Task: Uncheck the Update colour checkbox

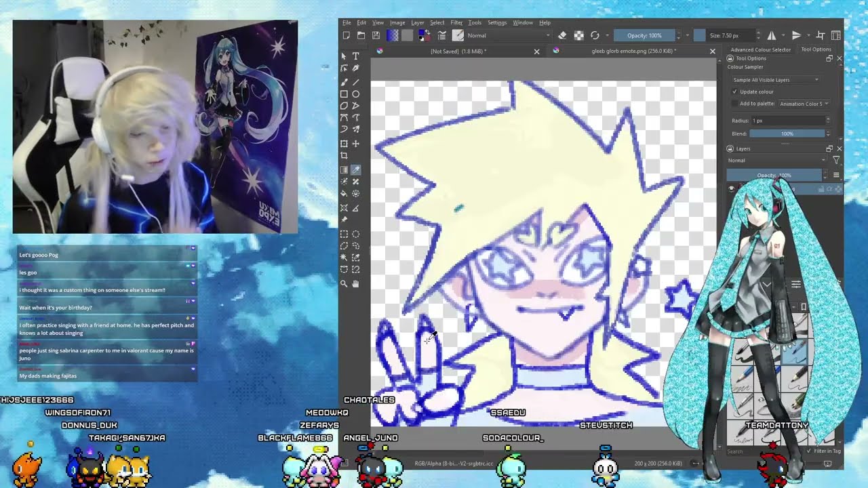Action: pyautogui.click(x=735, y=91)
